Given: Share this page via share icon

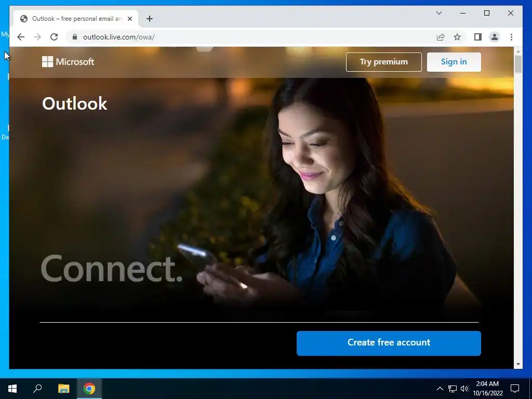Looking at the screenshot, I should click(441, 37).
